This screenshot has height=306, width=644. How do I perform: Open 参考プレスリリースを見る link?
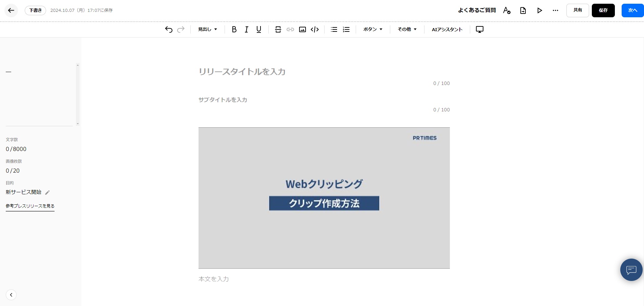coord(30,206)
